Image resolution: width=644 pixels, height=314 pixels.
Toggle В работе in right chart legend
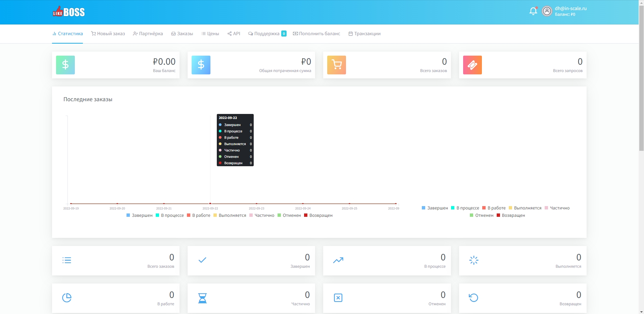[494, 208]
